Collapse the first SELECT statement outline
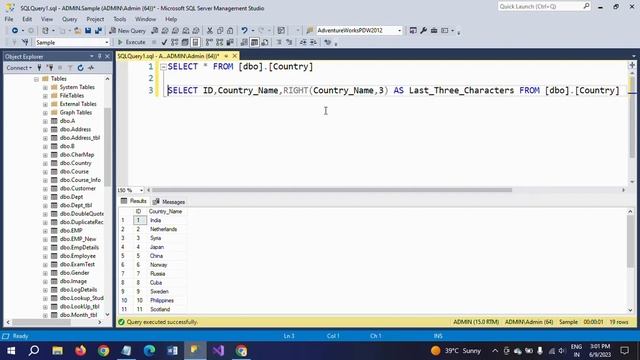The image size is (640, 360). click(x=163, y=67)
